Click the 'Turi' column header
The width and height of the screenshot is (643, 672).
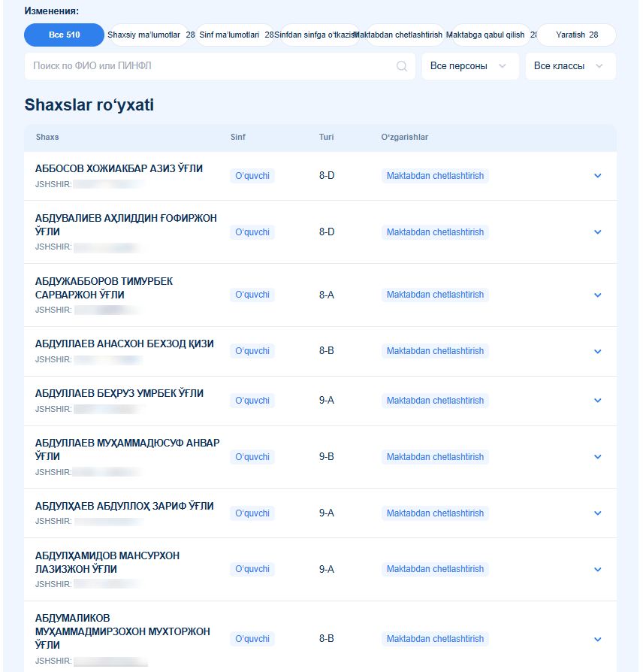(x=326, y=137)
